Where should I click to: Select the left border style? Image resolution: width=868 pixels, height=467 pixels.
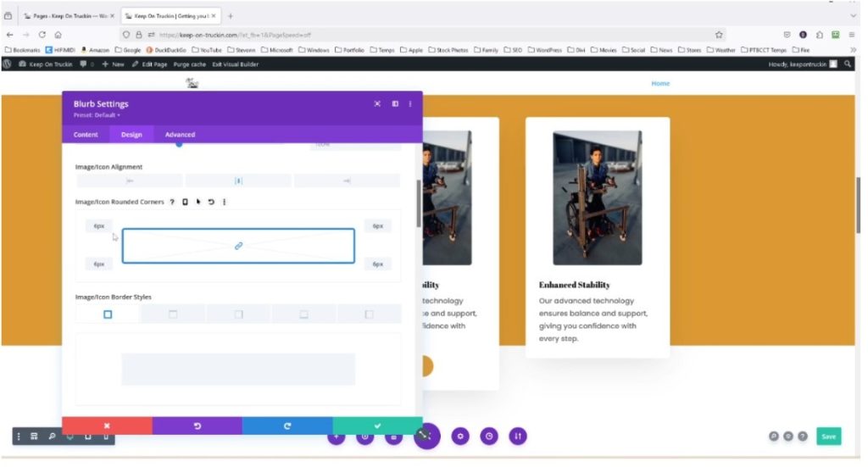click(x=370, y=314)
